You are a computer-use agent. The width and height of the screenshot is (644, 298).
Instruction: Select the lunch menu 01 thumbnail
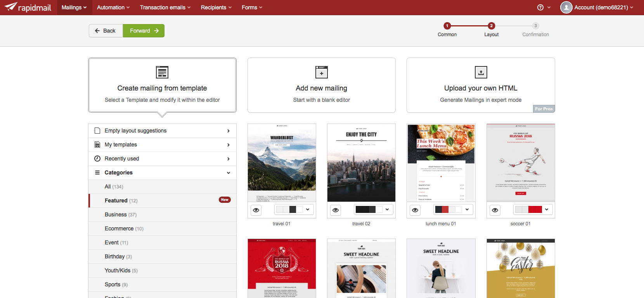441,163
